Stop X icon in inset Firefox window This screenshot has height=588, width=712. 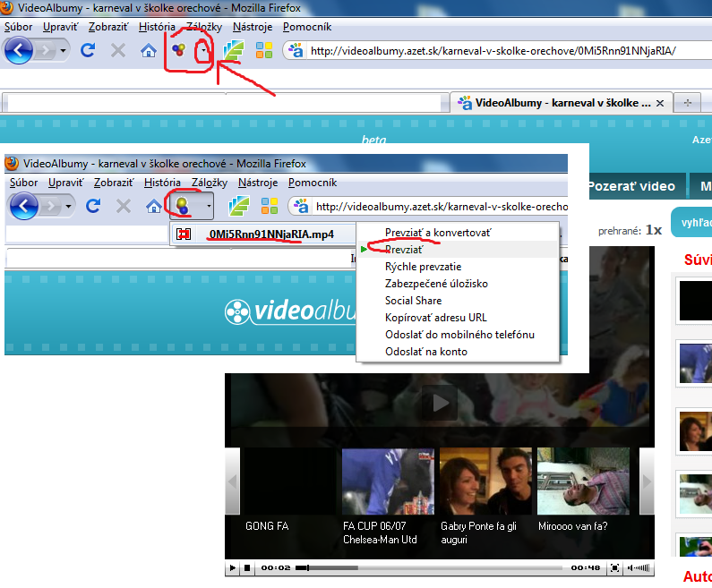124,206
